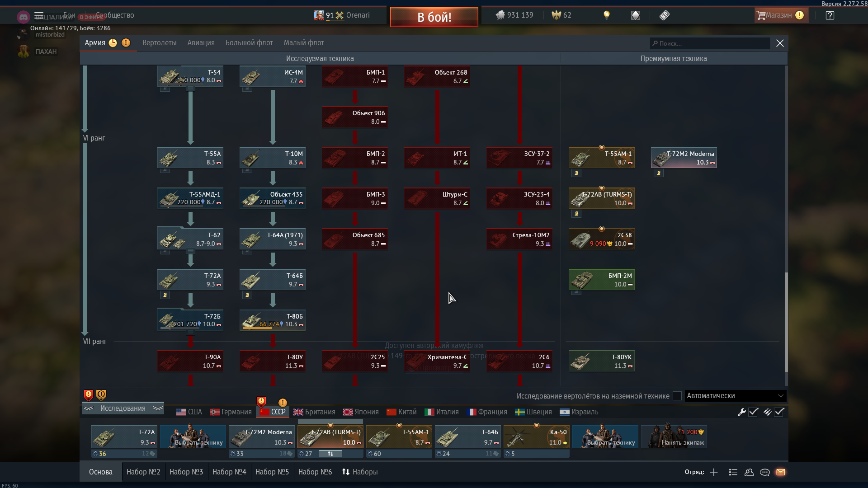Expand the T-54 vehicle group

pos(190,89)
